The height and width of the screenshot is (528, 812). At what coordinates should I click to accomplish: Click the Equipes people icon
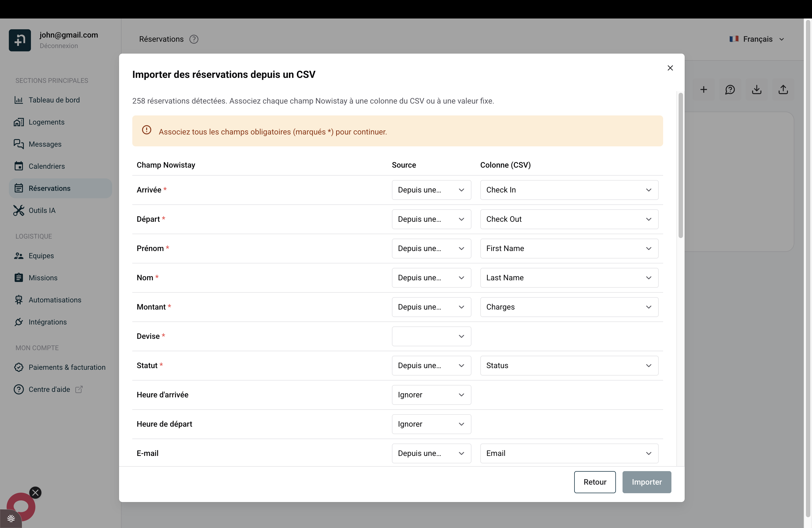tap(19, 256)
